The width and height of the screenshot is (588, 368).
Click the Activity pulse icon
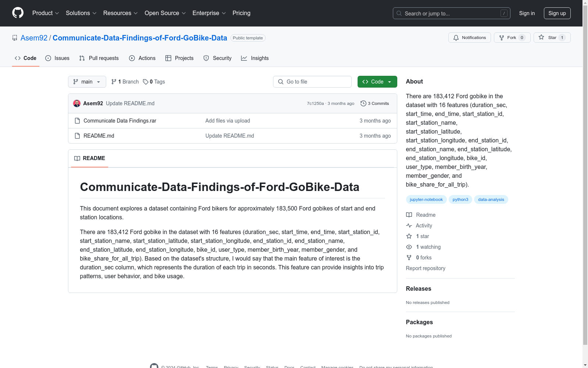pos(409,226)
